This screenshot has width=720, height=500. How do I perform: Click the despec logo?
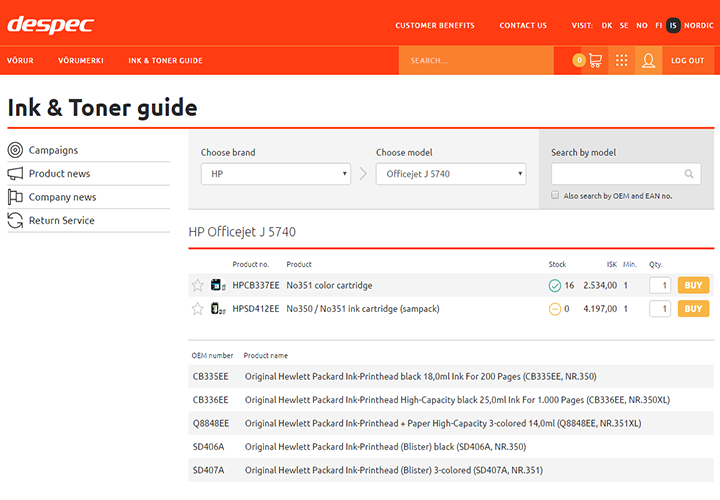(51, 25)
